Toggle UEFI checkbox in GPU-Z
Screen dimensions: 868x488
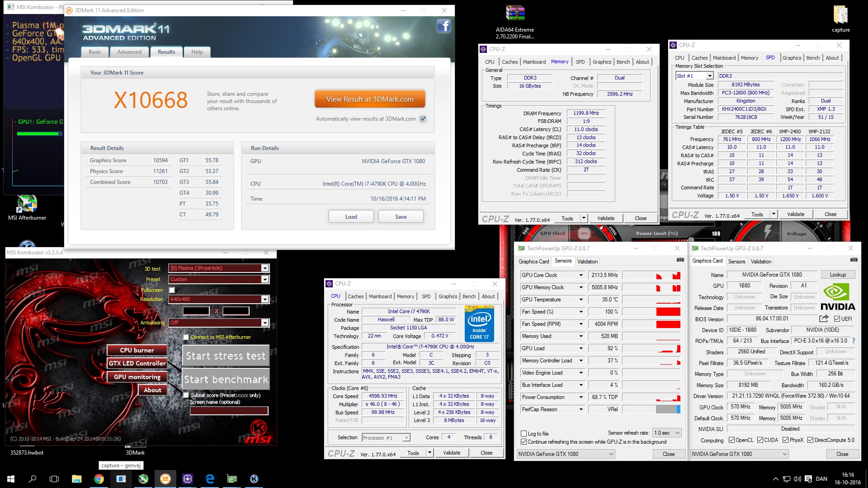(x=837, y=319)
